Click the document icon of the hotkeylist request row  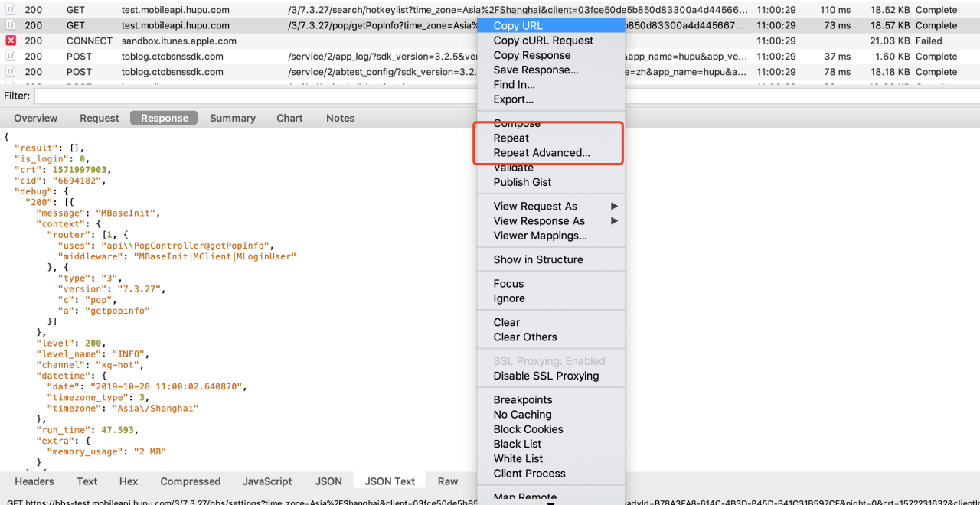[x=11, y=10]
